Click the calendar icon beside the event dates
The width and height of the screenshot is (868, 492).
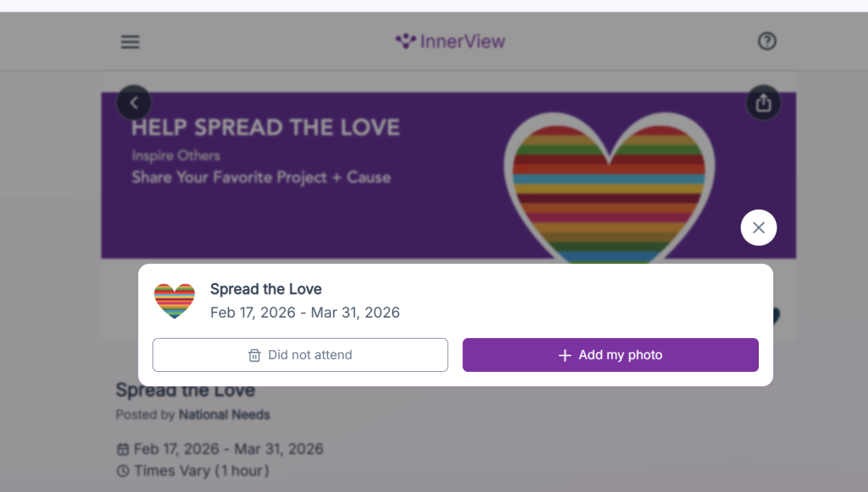point(123,449)
